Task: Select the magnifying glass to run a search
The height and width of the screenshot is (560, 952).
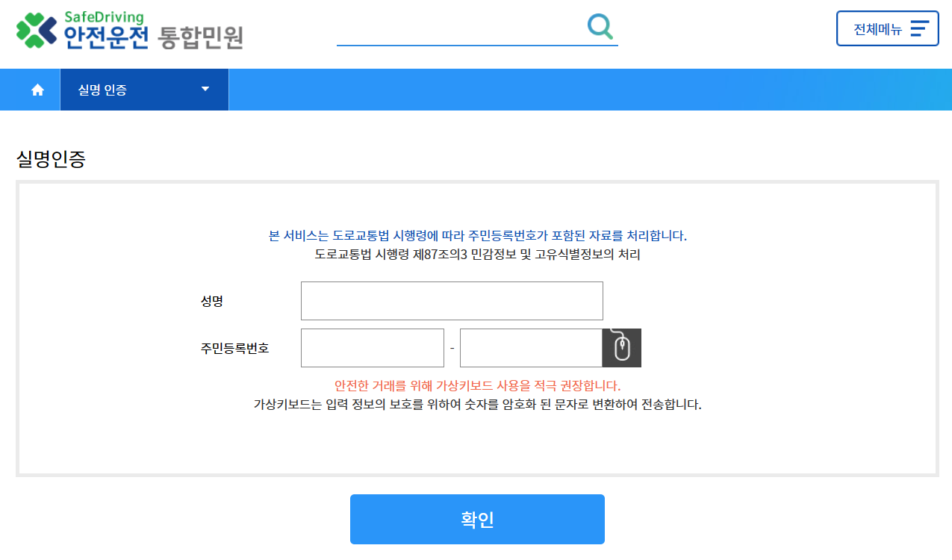Action: click(600, 27)
